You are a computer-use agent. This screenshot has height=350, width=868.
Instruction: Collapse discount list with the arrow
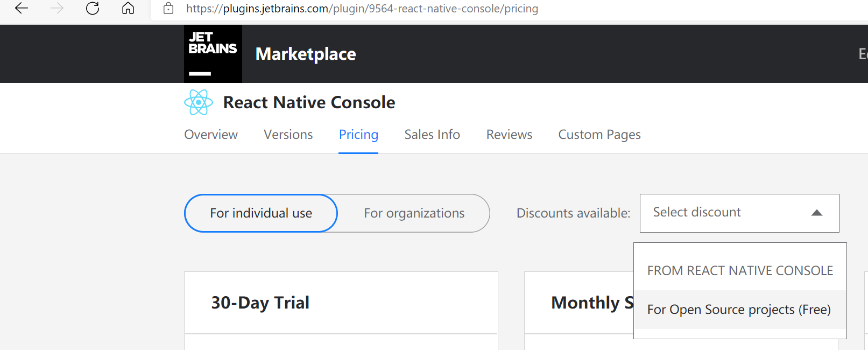coord(817,213)
